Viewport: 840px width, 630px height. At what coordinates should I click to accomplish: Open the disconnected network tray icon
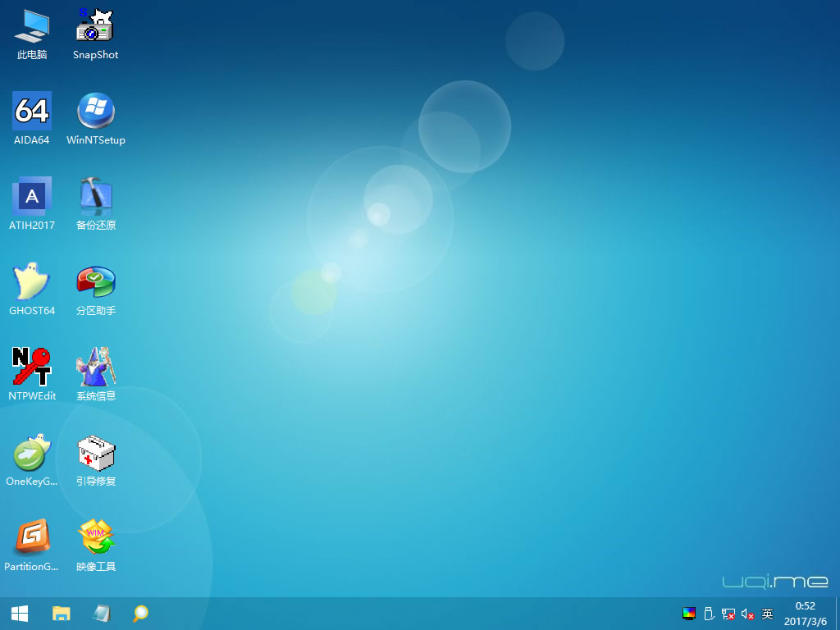tap(728, 614)
